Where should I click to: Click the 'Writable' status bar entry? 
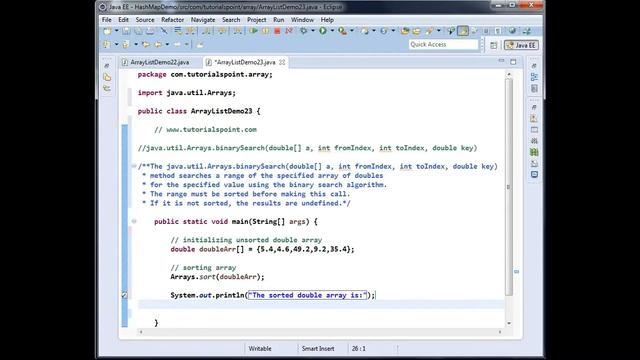(260, 349)
